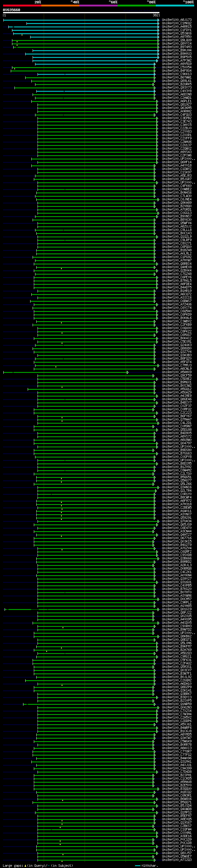This screenshot has height=868, width=197.
Task: Click UniRef100_Q1MPS2 label
Action: tap(177, 812)
